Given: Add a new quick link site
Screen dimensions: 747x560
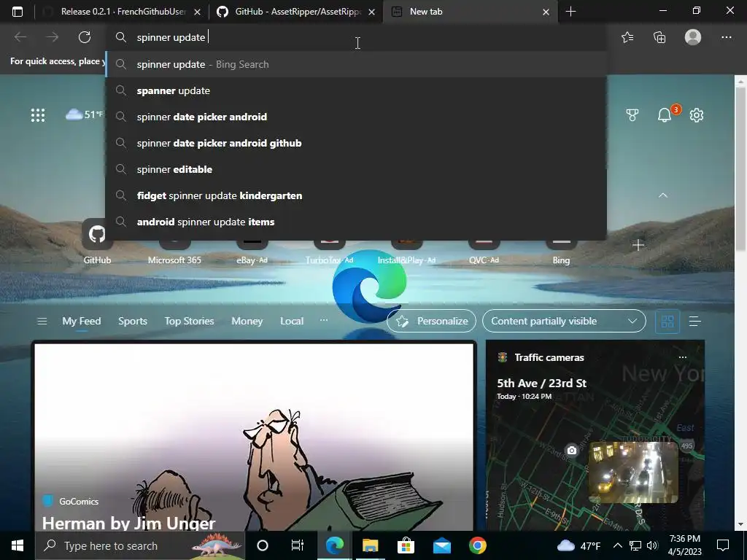Looking at the screenshot, I should click(638, 245).
